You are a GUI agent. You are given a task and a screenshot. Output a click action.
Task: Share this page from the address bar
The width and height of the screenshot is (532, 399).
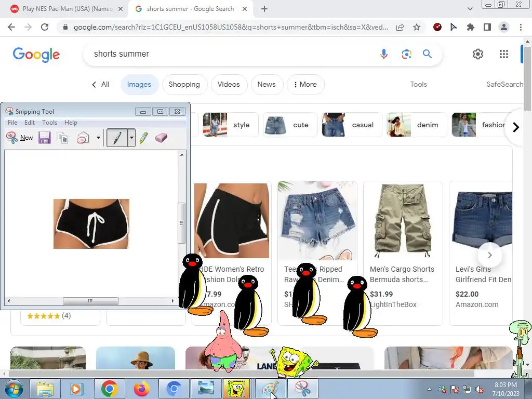pyautogui.click(x=400, y=27)
